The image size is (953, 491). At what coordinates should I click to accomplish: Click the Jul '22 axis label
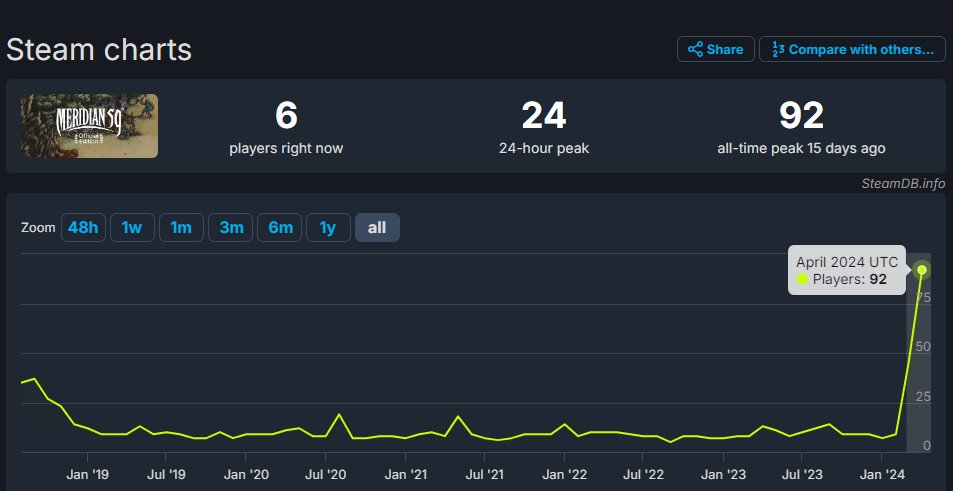click(644, 474)
